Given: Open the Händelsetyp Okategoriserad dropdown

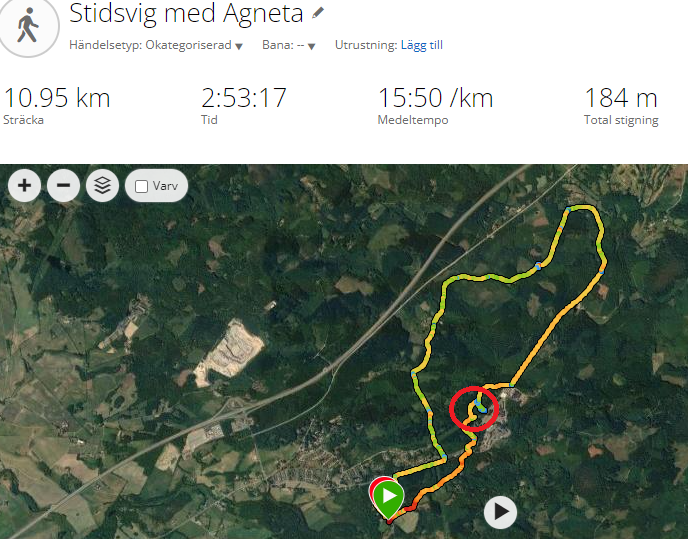Looking at the screenshot, I should tap(156, 45).
